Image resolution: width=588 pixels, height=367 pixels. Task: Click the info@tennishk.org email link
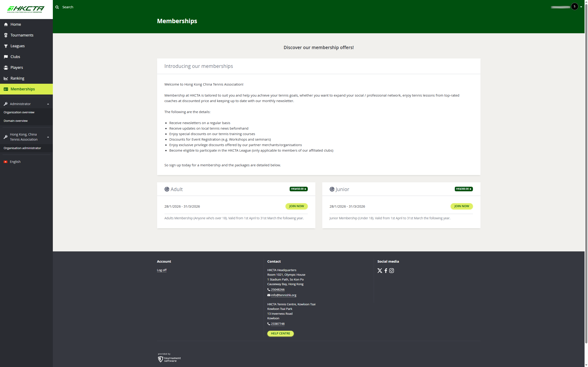[x=283, y=295]
